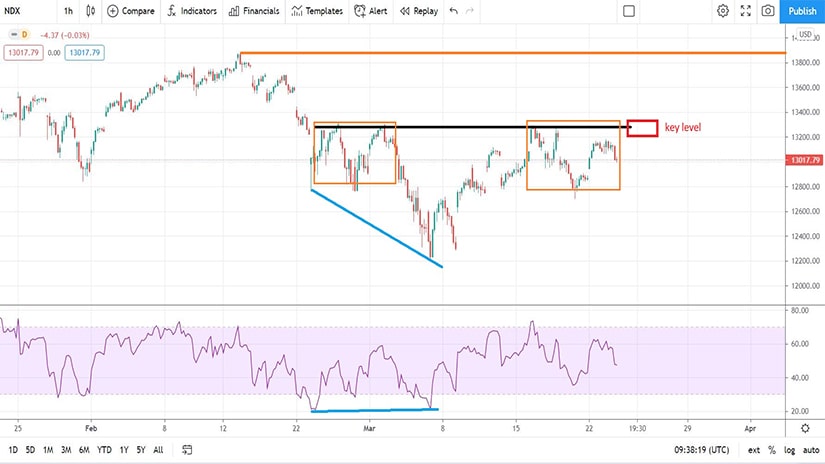
Task: Take a chart snapshot with camera icon
Action: [x=767, y=11]
